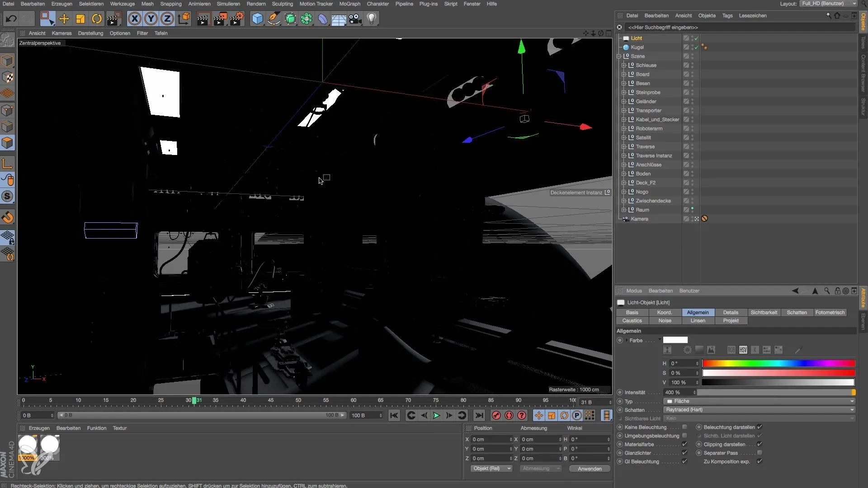
Task: Toggle GI Beleuchtung checkbox
Action: 684,461
